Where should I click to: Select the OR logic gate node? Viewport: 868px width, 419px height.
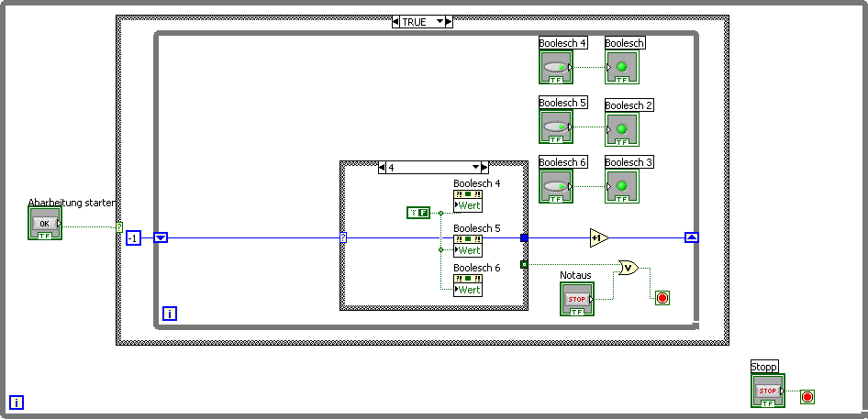(x=628, y=268)
